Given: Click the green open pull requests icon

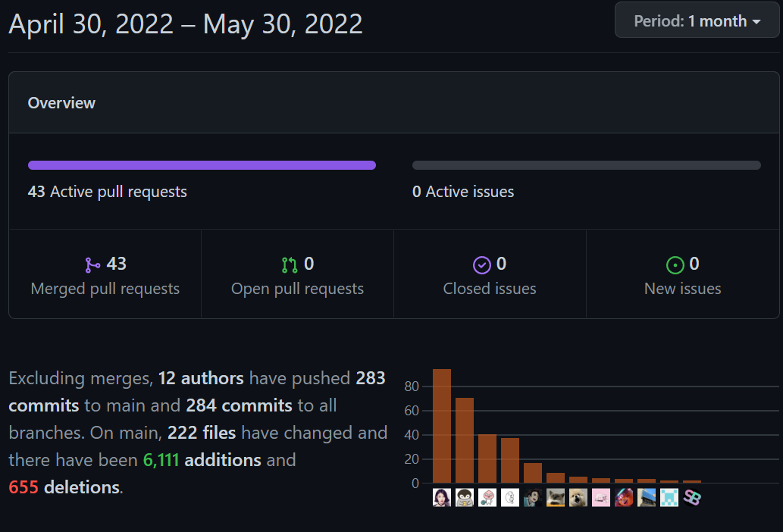Looking at the screenshot, I should 290,264.
